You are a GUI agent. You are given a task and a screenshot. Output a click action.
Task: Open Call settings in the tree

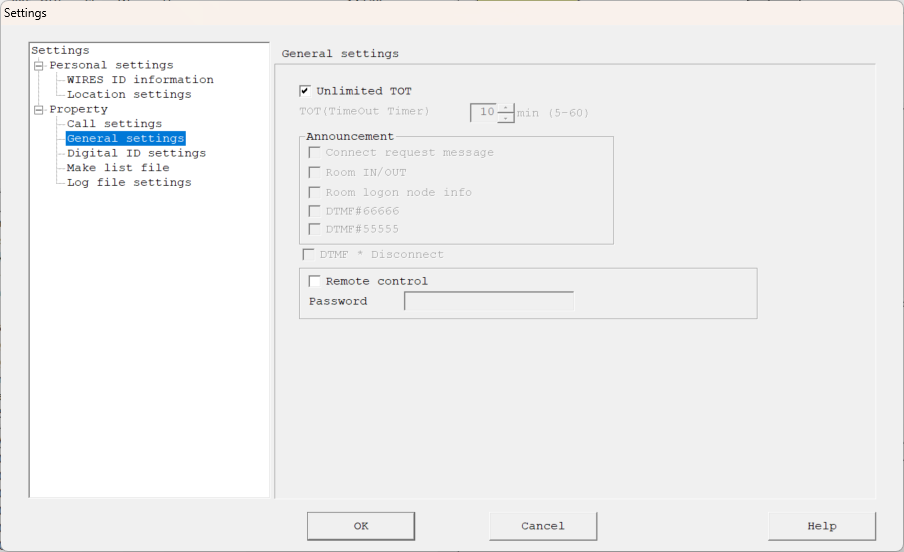coord(114,124)
